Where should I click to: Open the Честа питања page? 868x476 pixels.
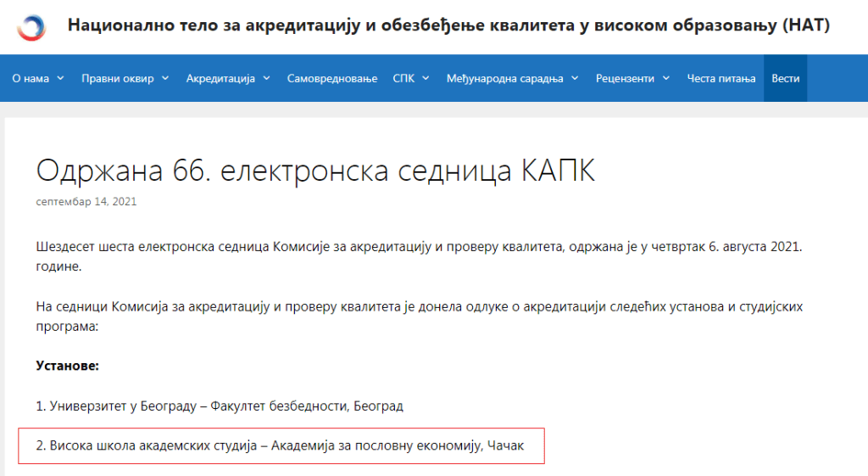(x=721, y=78)
